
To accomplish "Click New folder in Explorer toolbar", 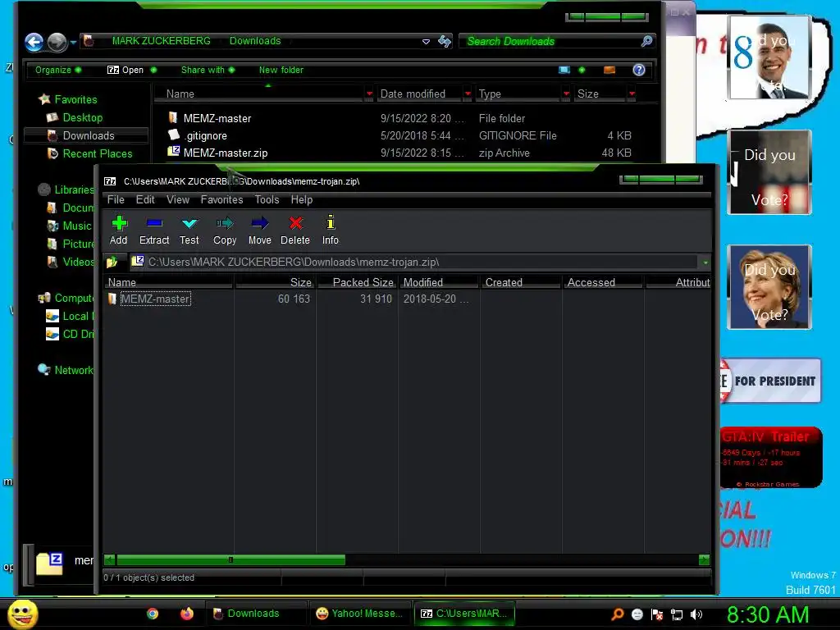I will click(x=281, y=70).
